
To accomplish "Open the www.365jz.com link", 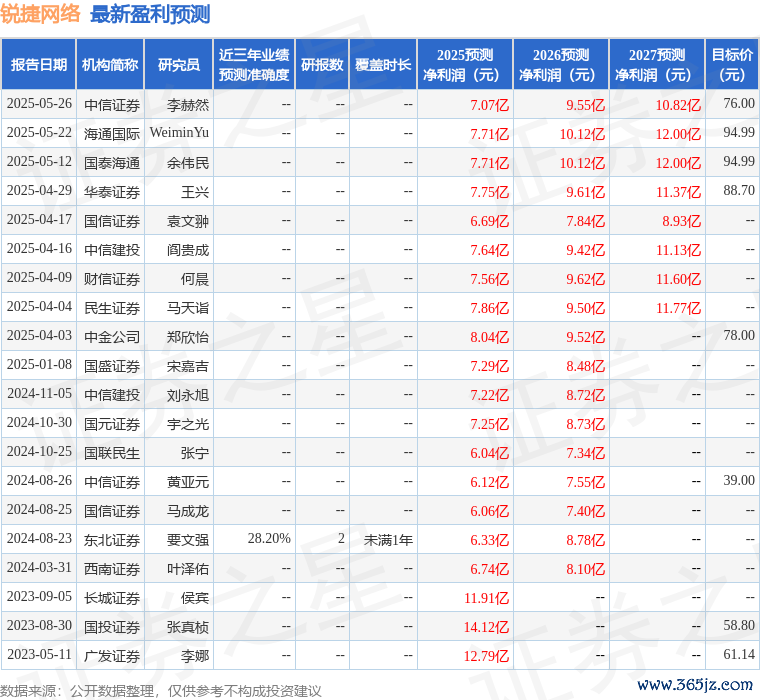I will click(x=695, y=684).
